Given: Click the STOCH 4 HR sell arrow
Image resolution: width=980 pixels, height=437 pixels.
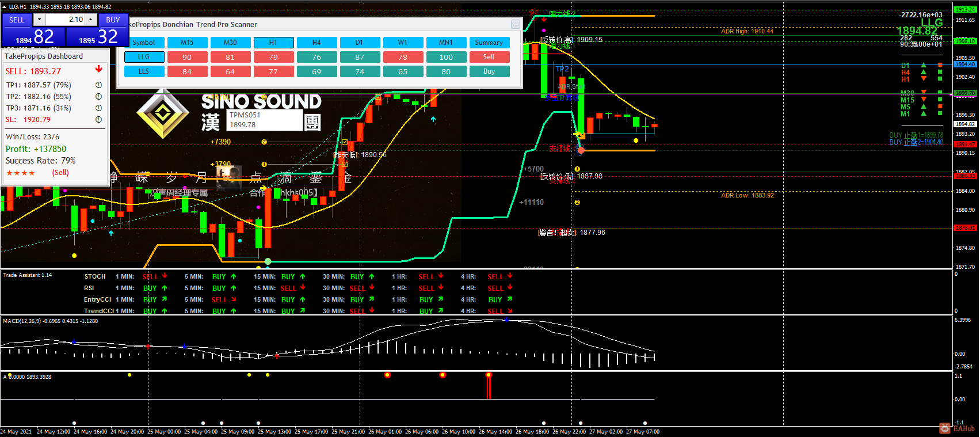Looking at the screenshot, I should [510, 276].
